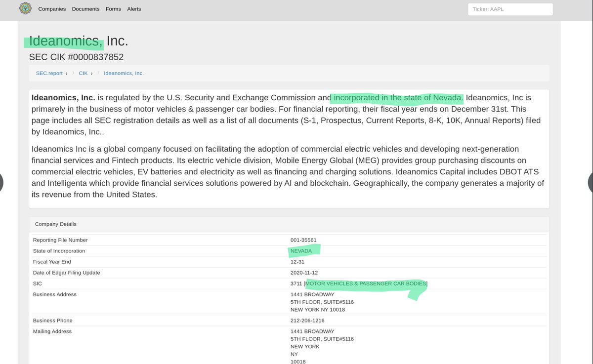
Task: Open Ideanomics, Inc. breadcrumb link
Action: pyautogui.click(x=124, y=73)
